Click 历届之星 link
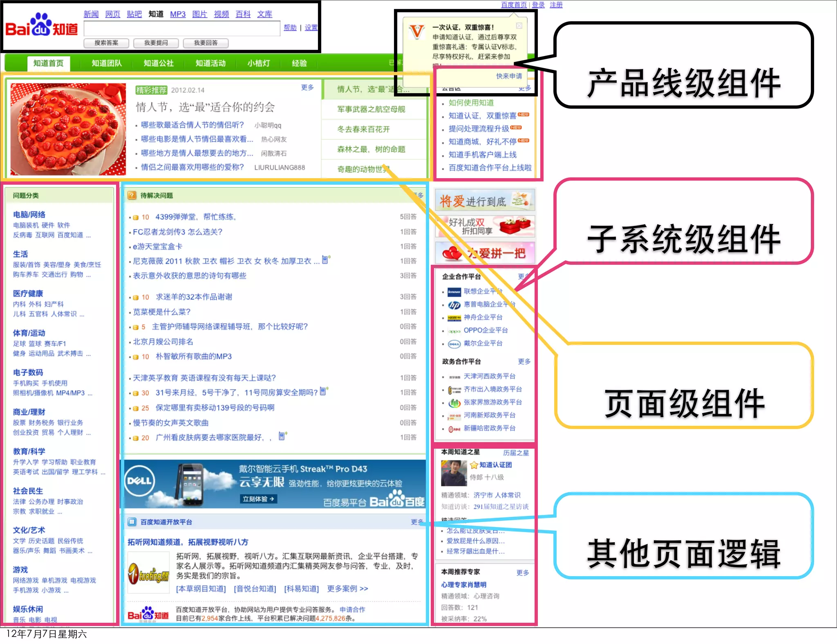Image resolution: width=837 pixels, height=644 pixels. point(516,453)
